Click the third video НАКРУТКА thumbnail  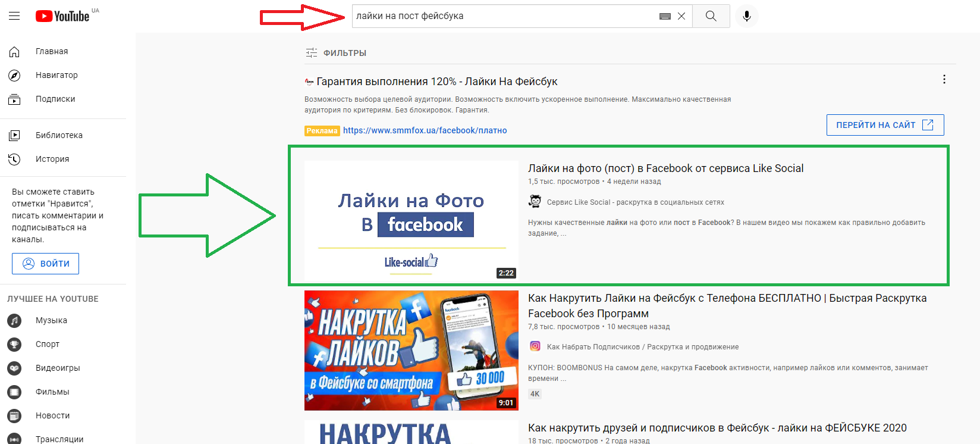(412, 433)
